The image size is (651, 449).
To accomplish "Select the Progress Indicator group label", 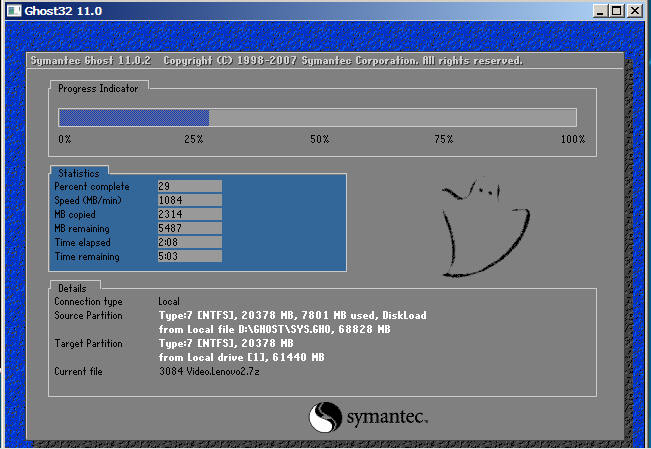I will pos(98,88).
